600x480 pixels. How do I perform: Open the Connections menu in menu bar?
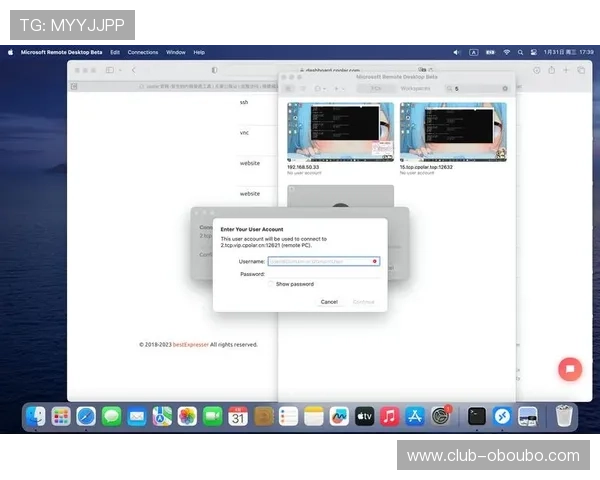(x=143, y=52)
